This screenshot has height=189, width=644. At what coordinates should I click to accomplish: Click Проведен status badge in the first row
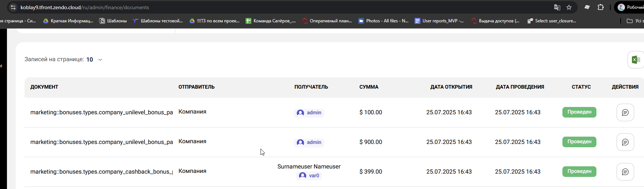coord(579,112)
